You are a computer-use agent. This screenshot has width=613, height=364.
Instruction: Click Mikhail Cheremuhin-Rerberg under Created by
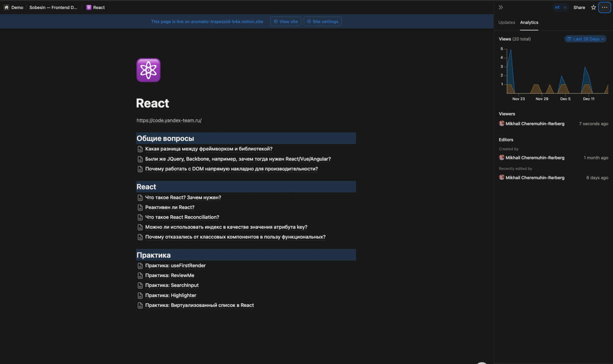535,158
